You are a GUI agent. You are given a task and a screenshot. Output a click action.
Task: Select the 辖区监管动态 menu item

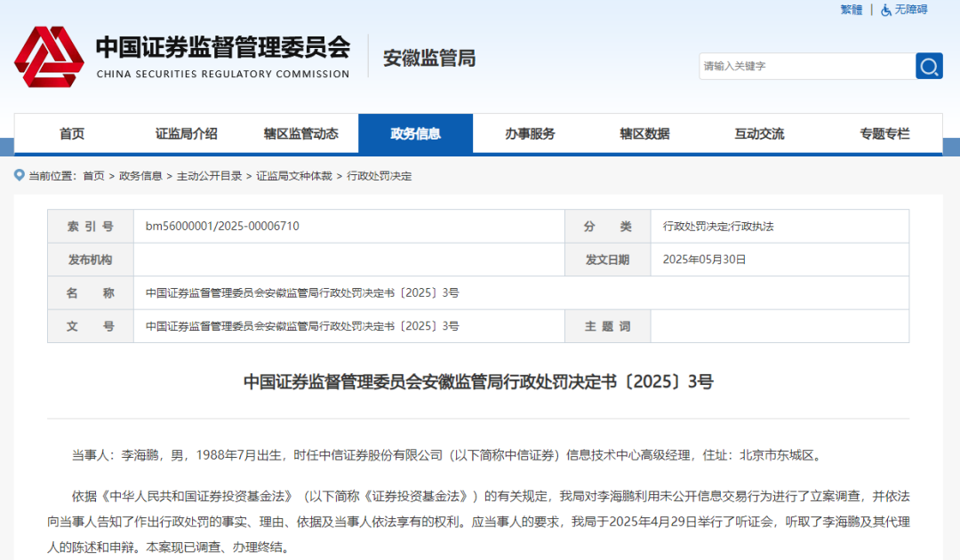click(x=301, y=133)
